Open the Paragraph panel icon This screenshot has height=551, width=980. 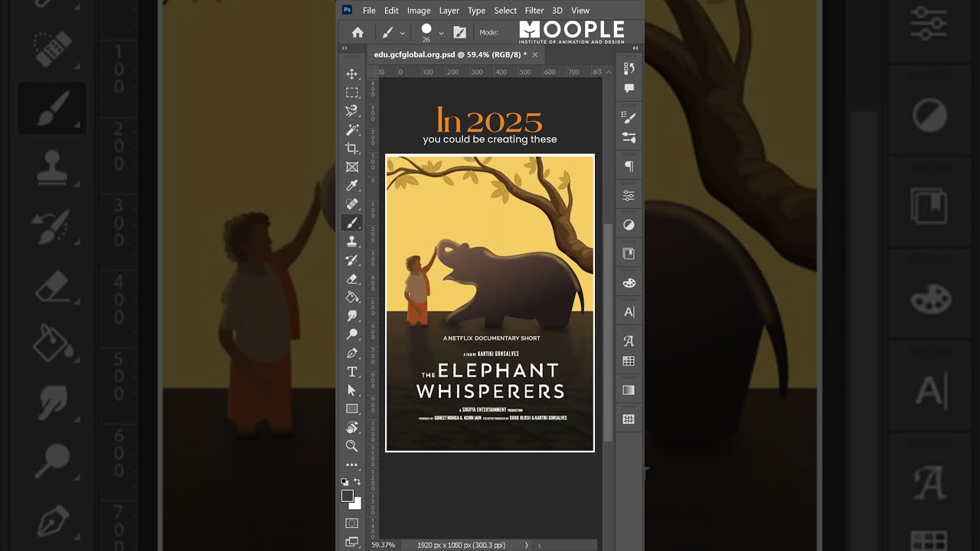629,166
